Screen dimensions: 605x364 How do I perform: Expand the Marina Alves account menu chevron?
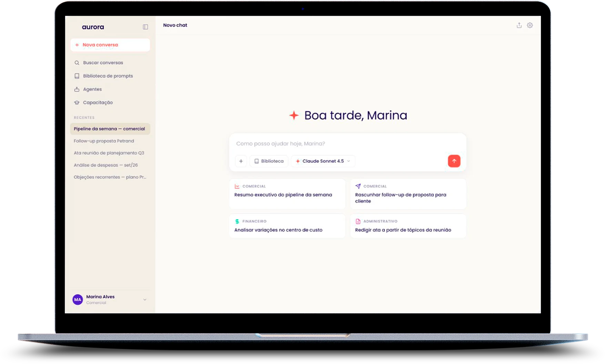(145, 300)
